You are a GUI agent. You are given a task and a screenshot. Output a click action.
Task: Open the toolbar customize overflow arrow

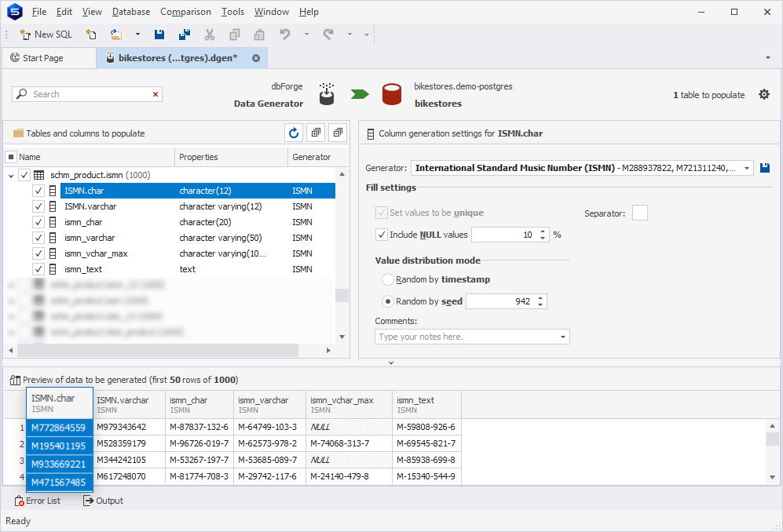point(367,35)
